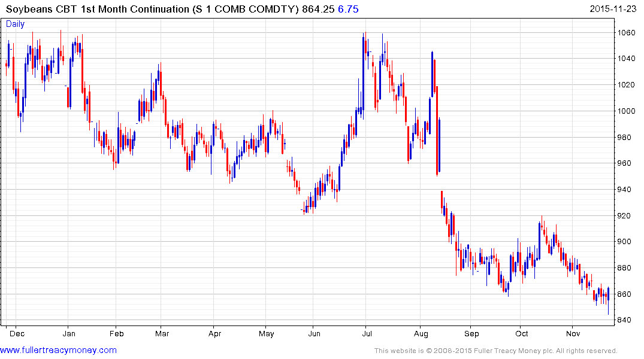The width and height of the screenshot is (644, 359).
Task: Click the 880 price axis label
Action: [x=624, y=268]
